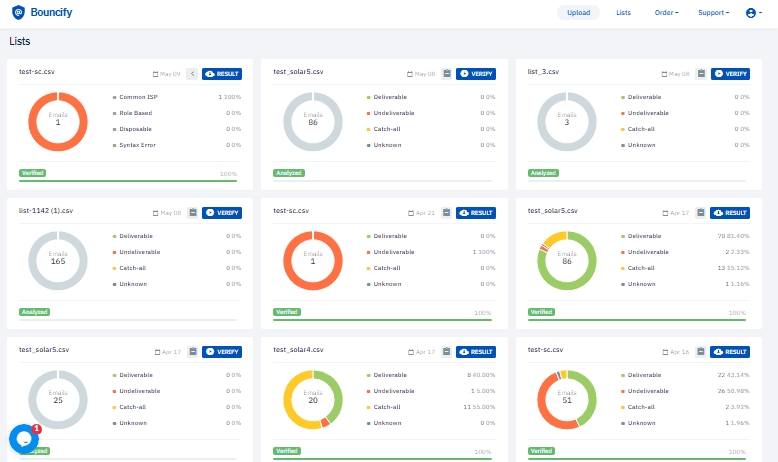Click clipboard icon on list-1142 (1).csv card
The height and width of the screenshot is (462, 778).
pos(193,212)
